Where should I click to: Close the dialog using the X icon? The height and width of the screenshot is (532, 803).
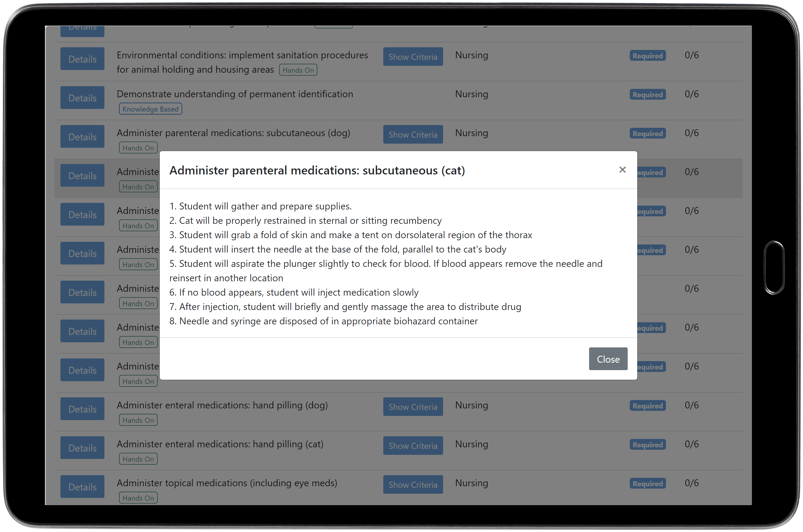pos(622,170)
